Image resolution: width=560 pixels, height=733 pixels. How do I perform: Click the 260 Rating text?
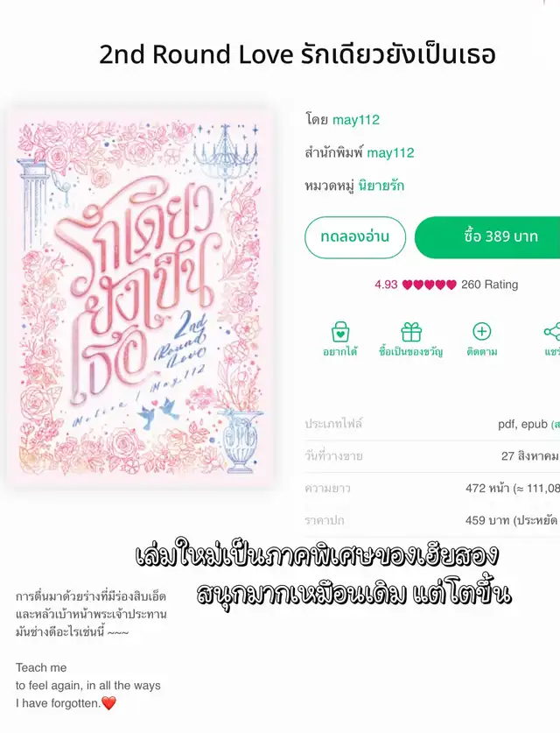pos(489,285)
